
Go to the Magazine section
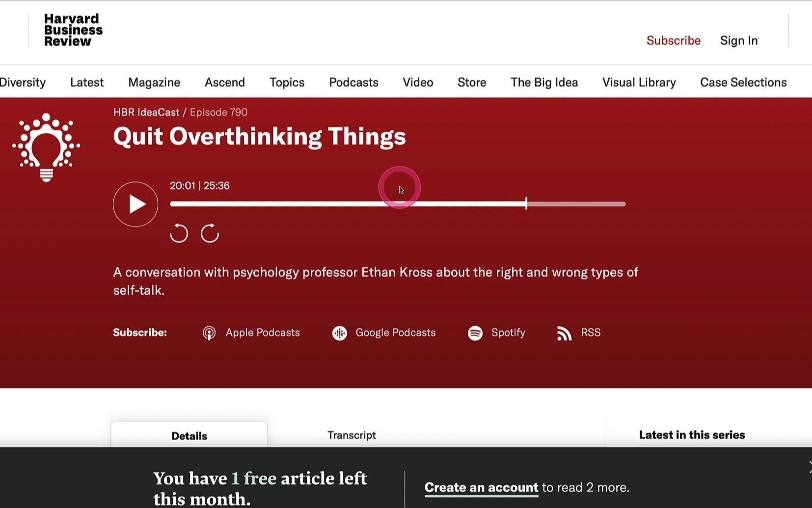click(154, 82)
